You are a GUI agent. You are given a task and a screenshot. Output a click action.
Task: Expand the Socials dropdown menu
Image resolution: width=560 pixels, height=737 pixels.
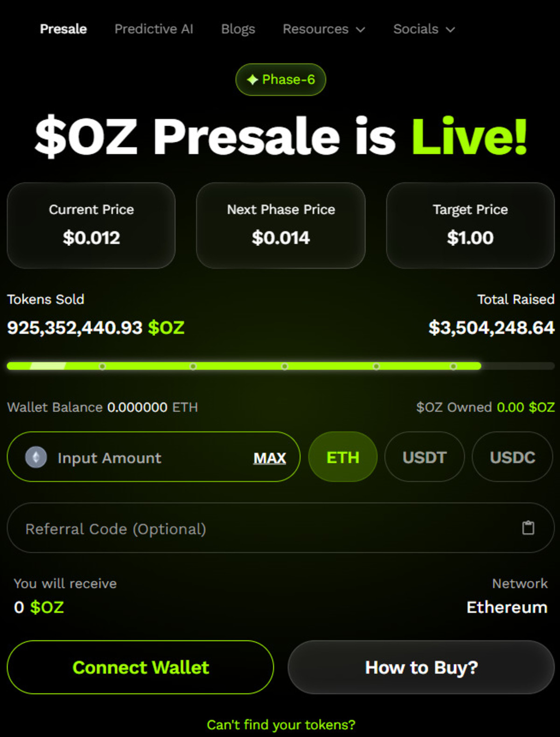pos(424,29)
